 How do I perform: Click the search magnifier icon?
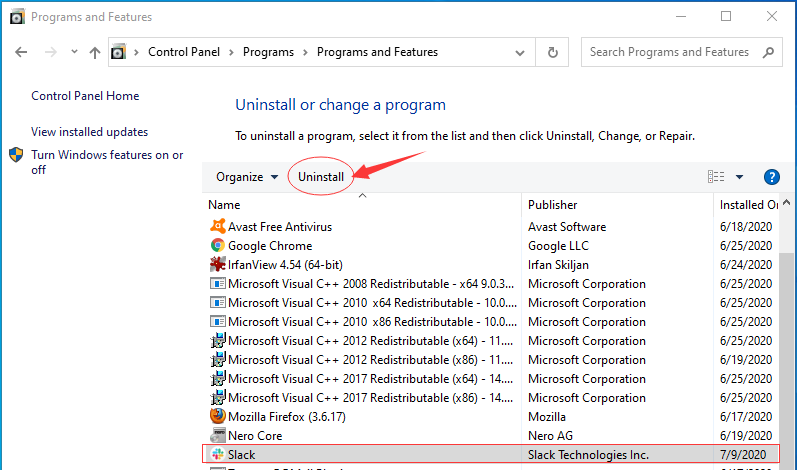(x=768, y=52)
